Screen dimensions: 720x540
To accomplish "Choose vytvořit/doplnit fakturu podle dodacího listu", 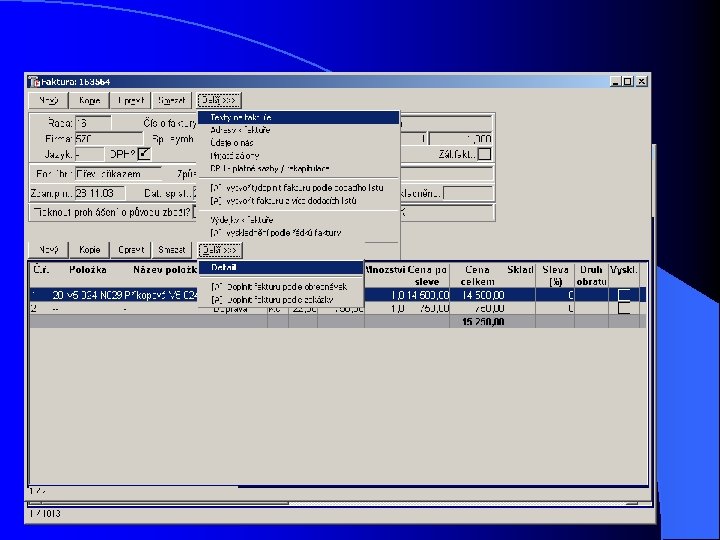I will point(298,188).
